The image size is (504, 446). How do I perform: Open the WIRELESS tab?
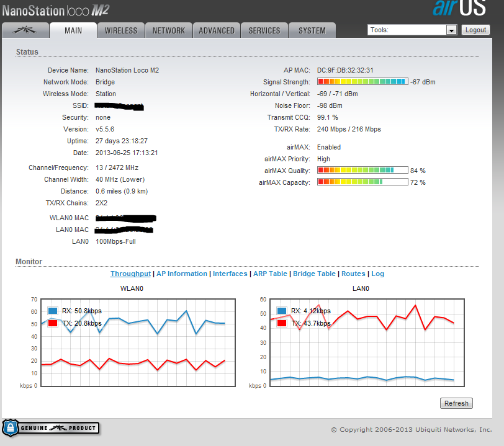pos(121,30)
